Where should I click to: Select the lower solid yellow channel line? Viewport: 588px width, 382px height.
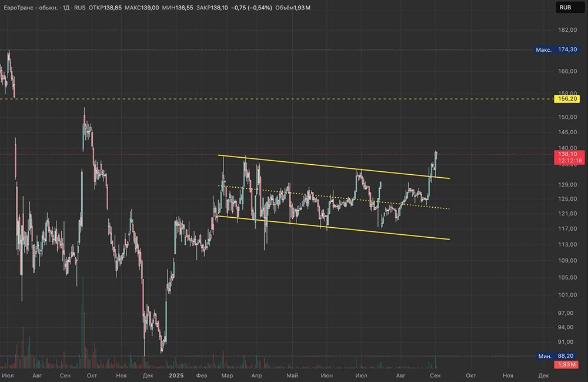pos(334,227)
